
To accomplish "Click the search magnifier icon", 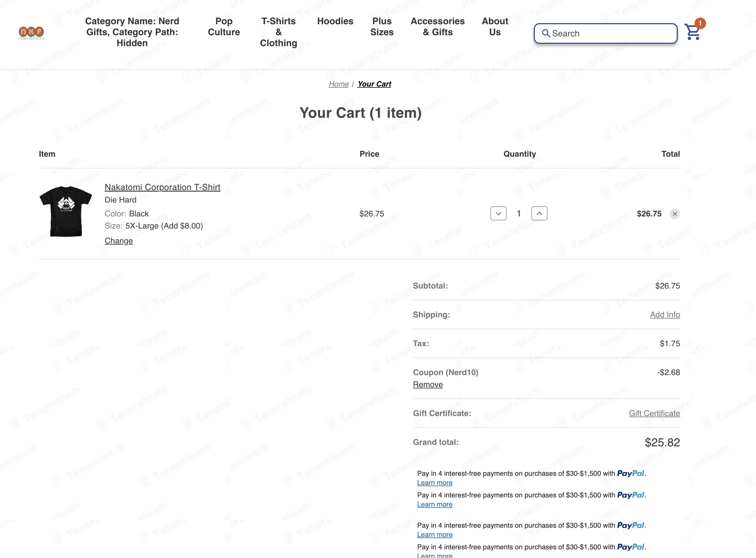I will pos(546,33).
